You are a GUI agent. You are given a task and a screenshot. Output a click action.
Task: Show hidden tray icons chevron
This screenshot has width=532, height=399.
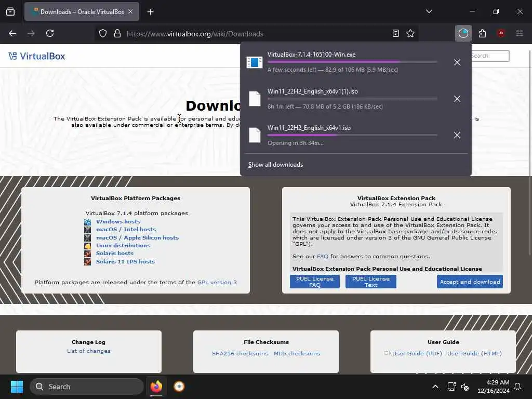[x=435, y=387]
